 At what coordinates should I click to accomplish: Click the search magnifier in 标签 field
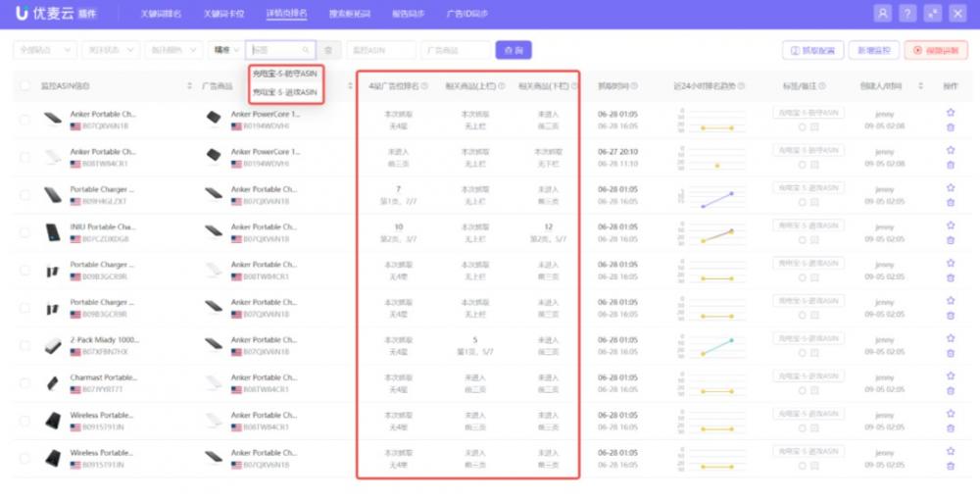306,50
